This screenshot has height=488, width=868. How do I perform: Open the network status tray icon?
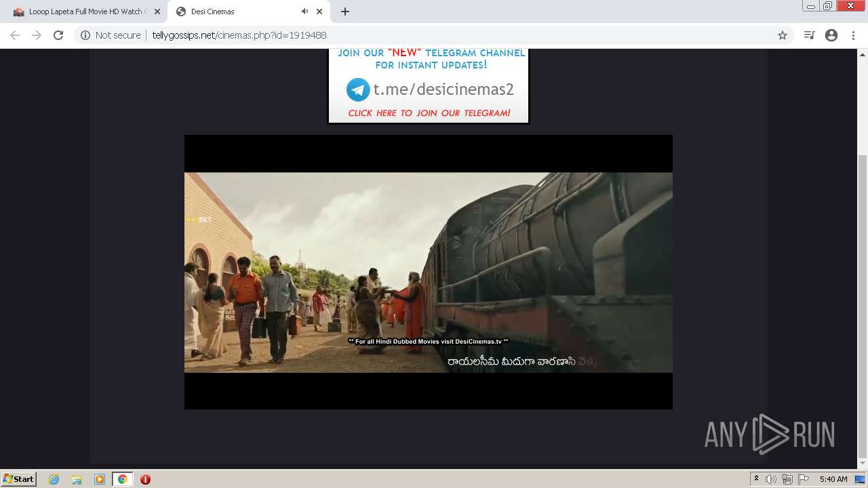click(x=787, y=479)
